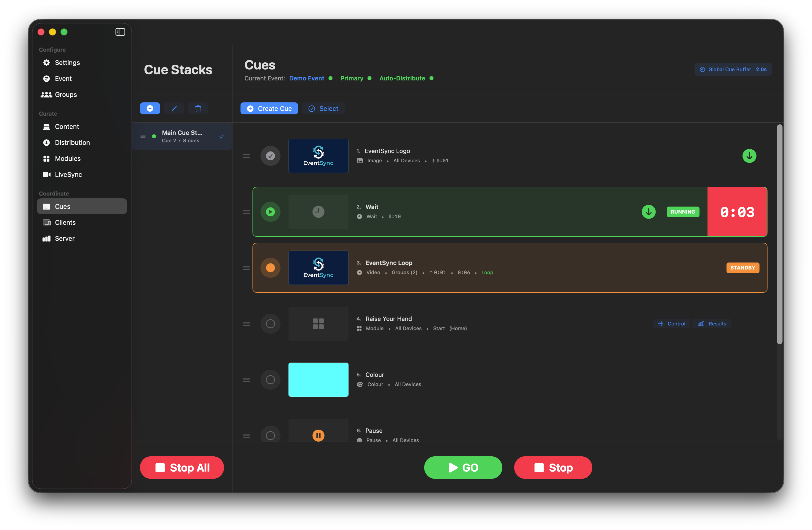Delete the selected cue stack
812x530 pixels.
pos(198,109)
